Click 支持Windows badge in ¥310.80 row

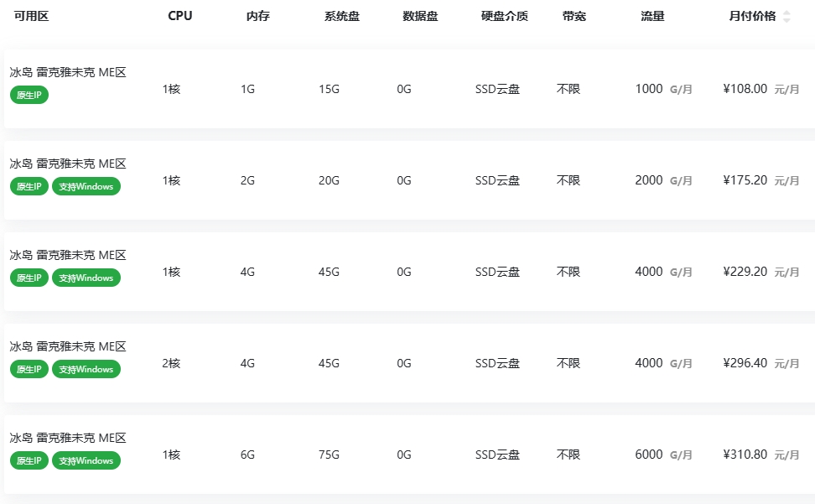coord(86,460)
